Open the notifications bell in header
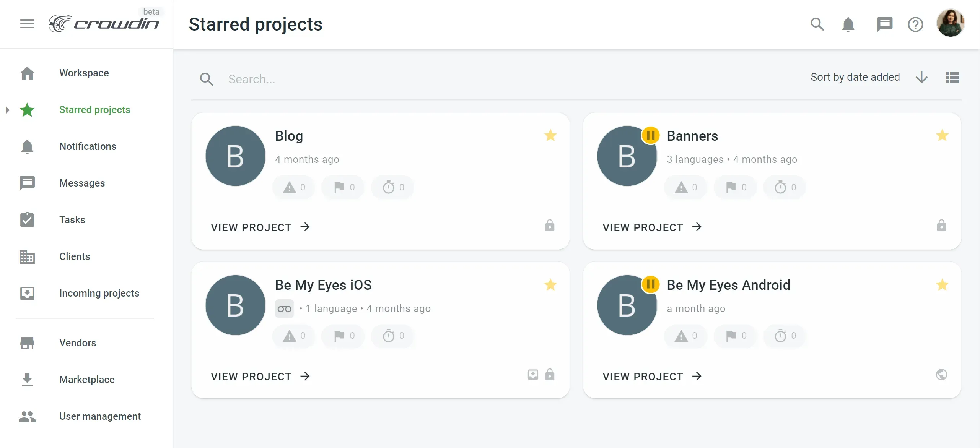 [848, 24]
